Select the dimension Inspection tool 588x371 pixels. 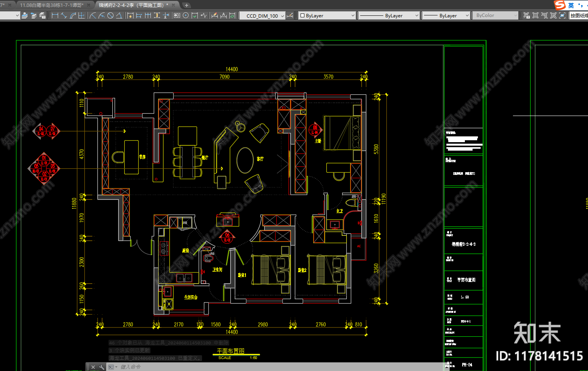point(195,15)
